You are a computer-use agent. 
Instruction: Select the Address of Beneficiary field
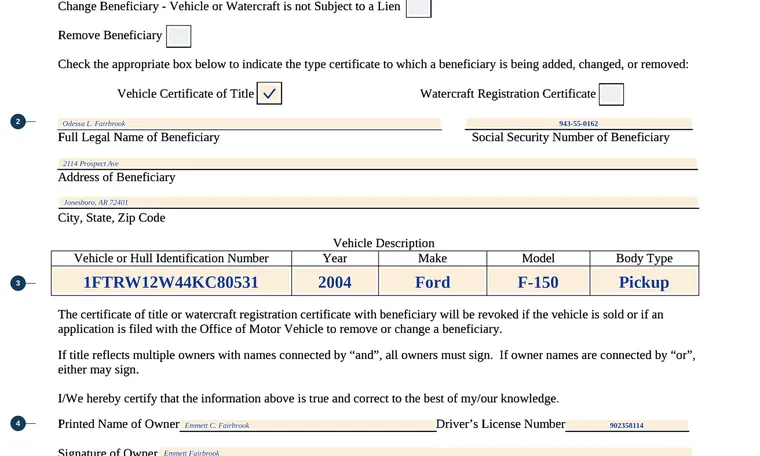tap(378, 163)
